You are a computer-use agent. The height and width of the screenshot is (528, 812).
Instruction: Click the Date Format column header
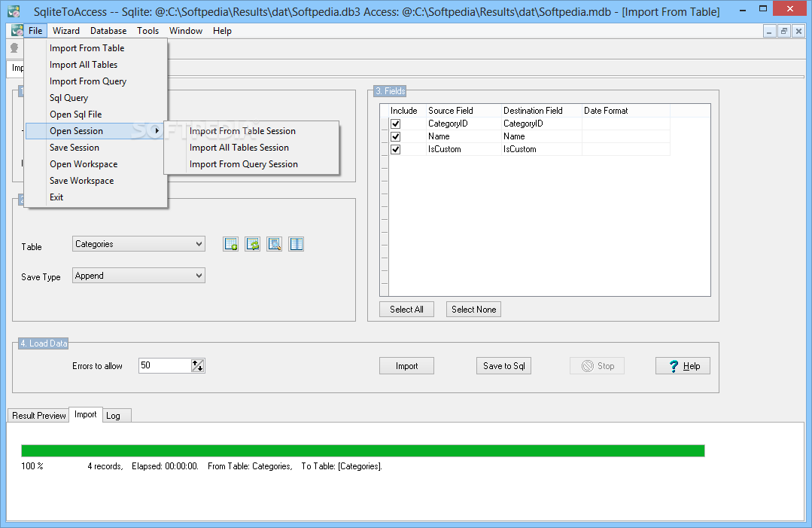(626, 111)
